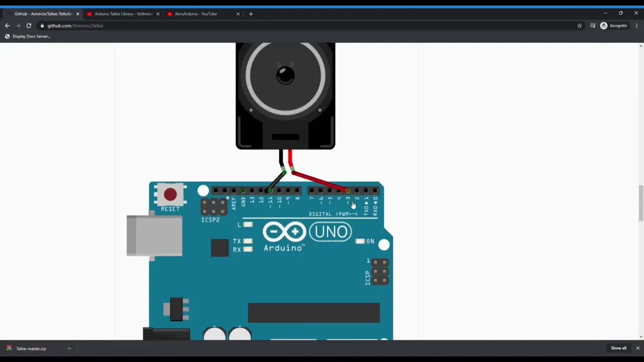The image size is (644, 362).
Task: Click the scrollbar down arrow
Action: click(640, 337)
